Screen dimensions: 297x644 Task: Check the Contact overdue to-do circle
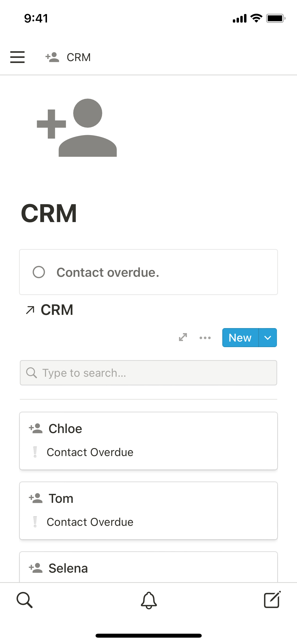(39, 272)
